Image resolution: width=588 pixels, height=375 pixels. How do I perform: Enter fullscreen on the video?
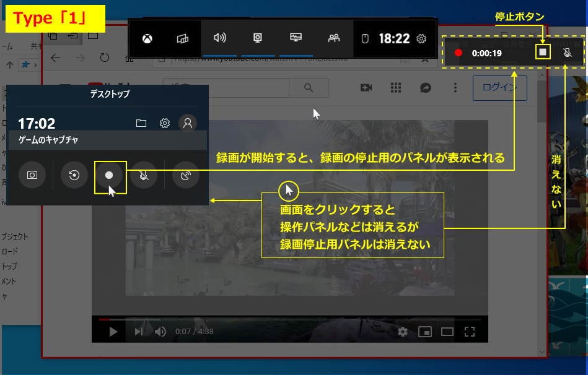(470, 332)
